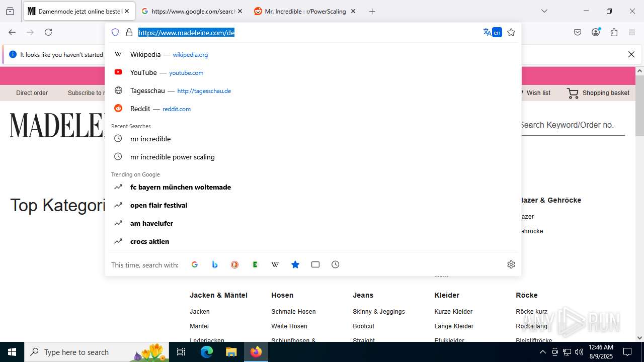The height and width of the screenshot is (362, 644).
Task: Click the site security padlock icon
Action: click(129, 32)
